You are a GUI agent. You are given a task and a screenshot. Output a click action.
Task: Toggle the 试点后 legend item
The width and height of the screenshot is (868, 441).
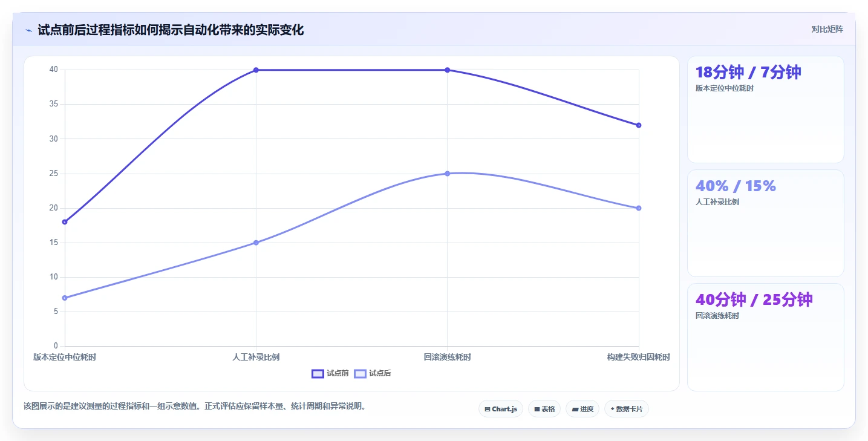point(373,373)
